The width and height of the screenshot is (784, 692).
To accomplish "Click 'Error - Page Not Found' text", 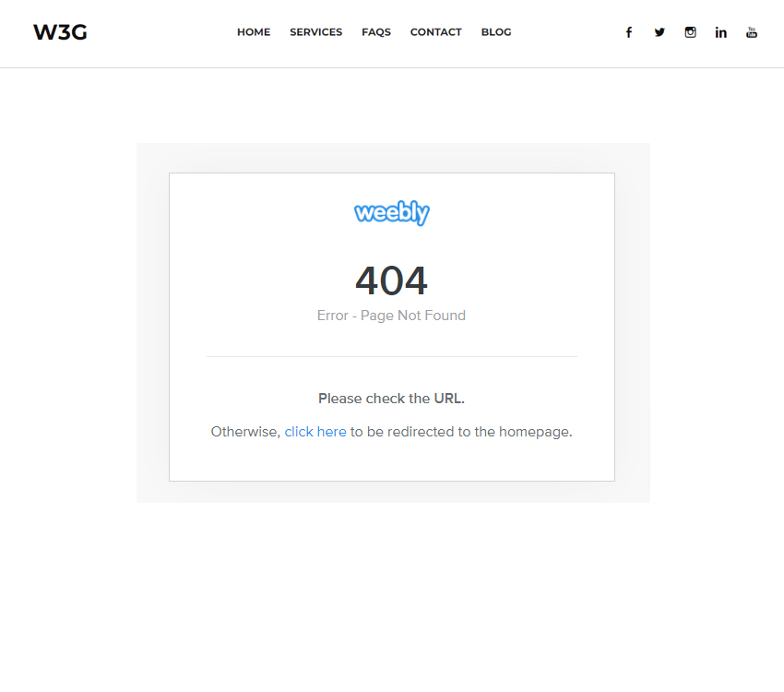I will pos(391,316).
